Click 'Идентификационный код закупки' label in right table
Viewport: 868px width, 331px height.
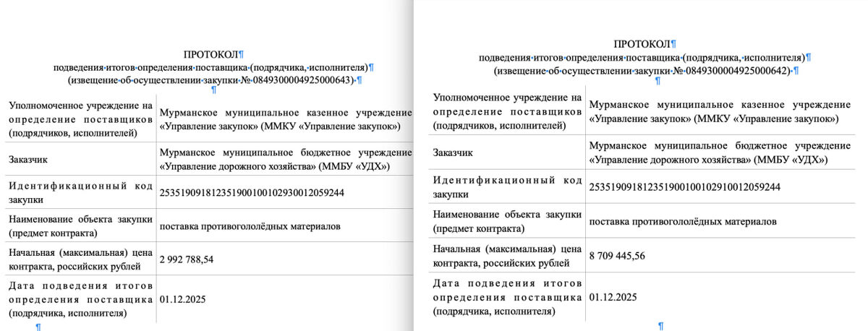pyautogui.click(x=508, y=187)
